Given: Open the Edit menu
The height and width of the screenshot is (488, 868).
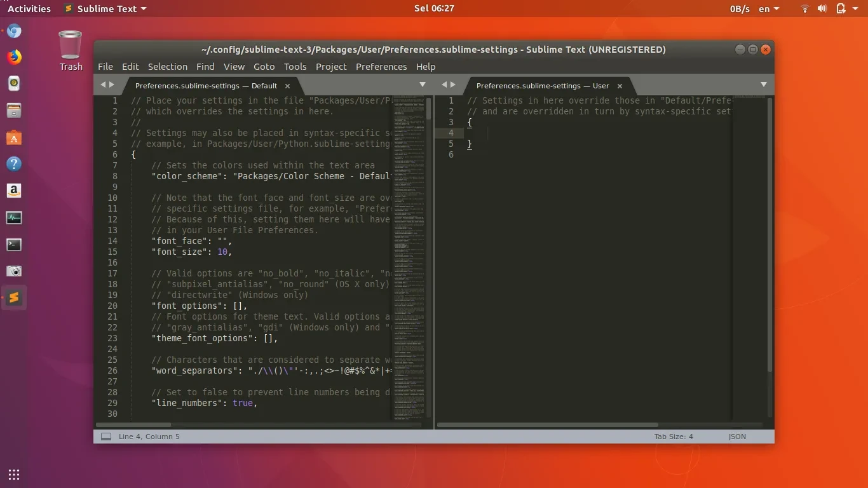Looking at the screenshot, I should pyautogui.click(x=130, y=67).
